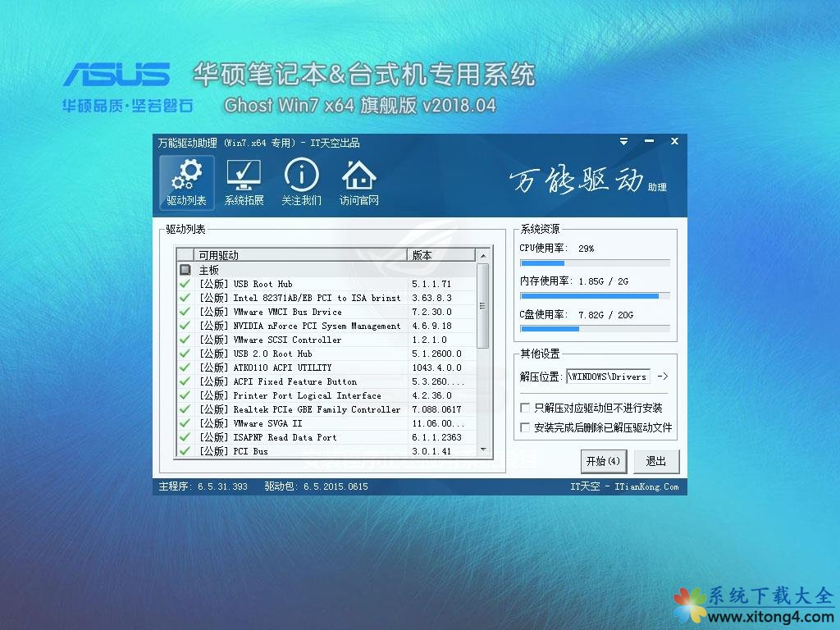840x630 pixels.
Task: Click 驱动包: 6.5.2015.0615 status text
Action: 316,486
